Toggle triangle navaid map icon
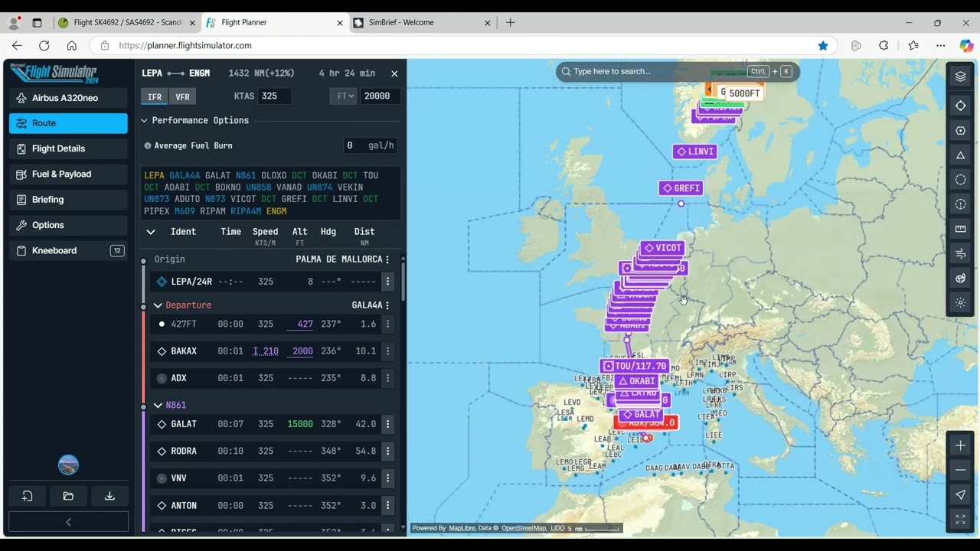 tap(960, 155)
